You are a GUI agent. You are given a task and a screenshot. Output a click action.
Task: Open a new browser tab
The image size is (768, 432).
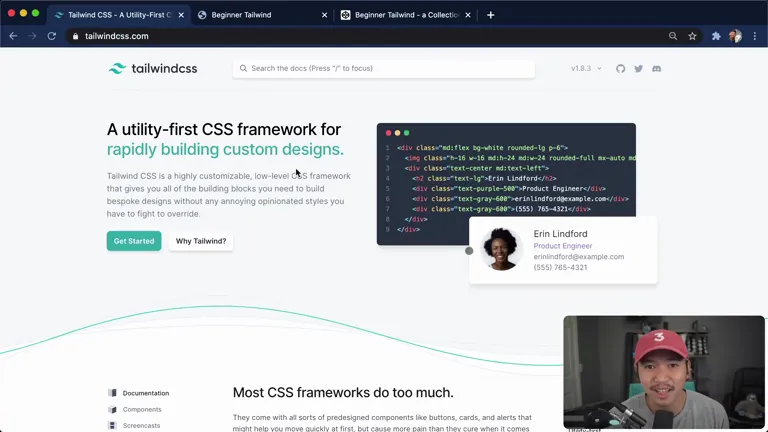tap(490, 15)
